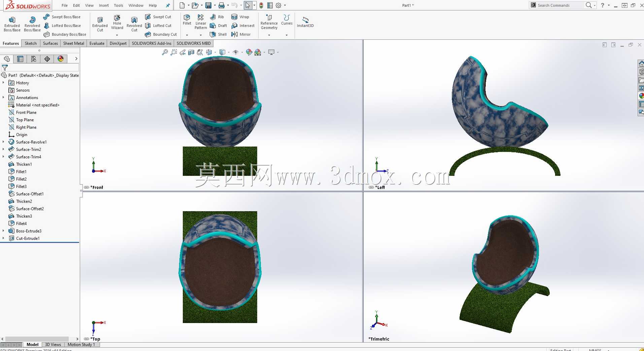Open Reference Geometry tools

coord(269,22)
